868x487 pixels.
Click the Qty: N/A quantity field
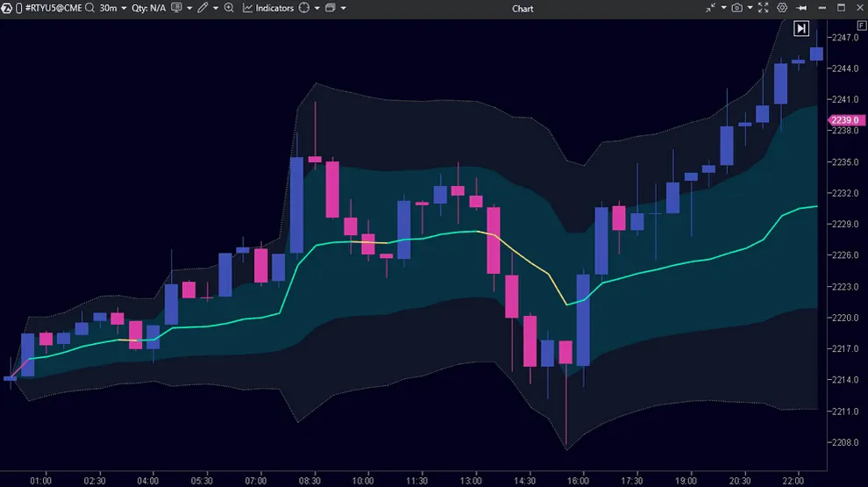pos(149,8)
